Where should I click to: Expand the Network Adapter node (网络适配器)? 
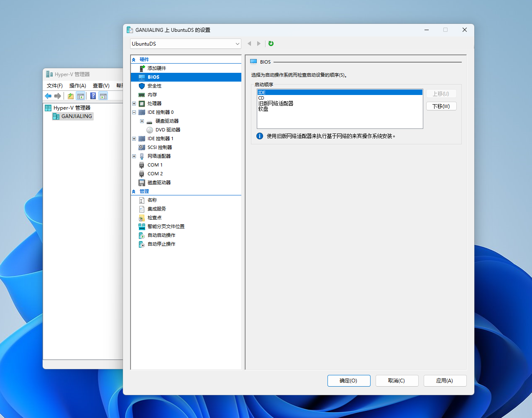point(134,156)
